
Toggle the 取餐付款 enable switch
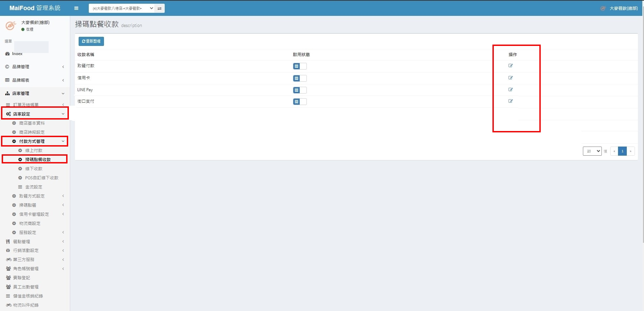click(x=300, y=66)
